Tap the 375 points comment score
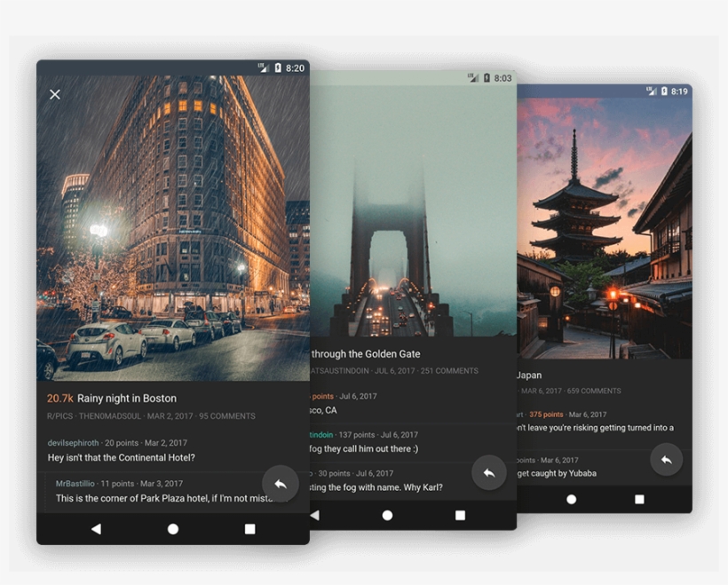 click(546, 415)
